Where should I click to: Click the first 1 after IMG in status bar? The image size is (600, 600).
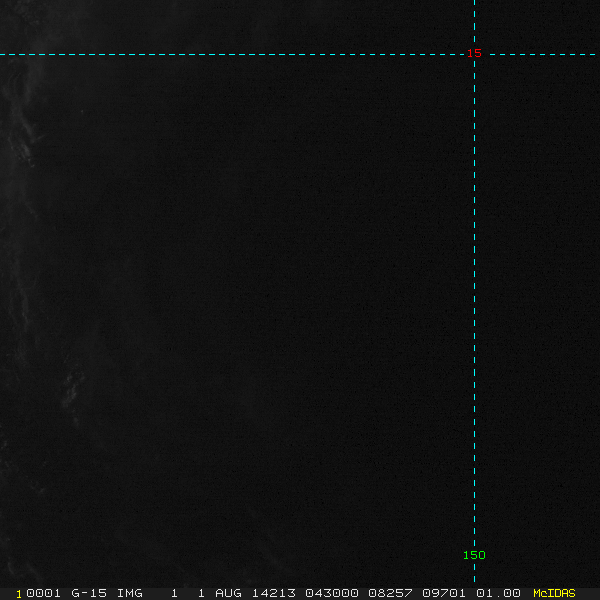point(174,593)
